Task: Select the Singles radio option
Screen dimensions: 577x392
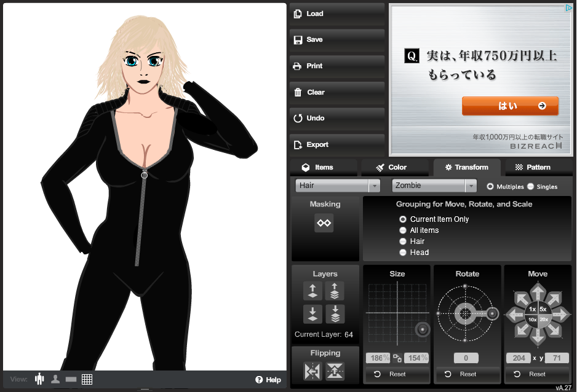Action: click(x=530, y=187)
